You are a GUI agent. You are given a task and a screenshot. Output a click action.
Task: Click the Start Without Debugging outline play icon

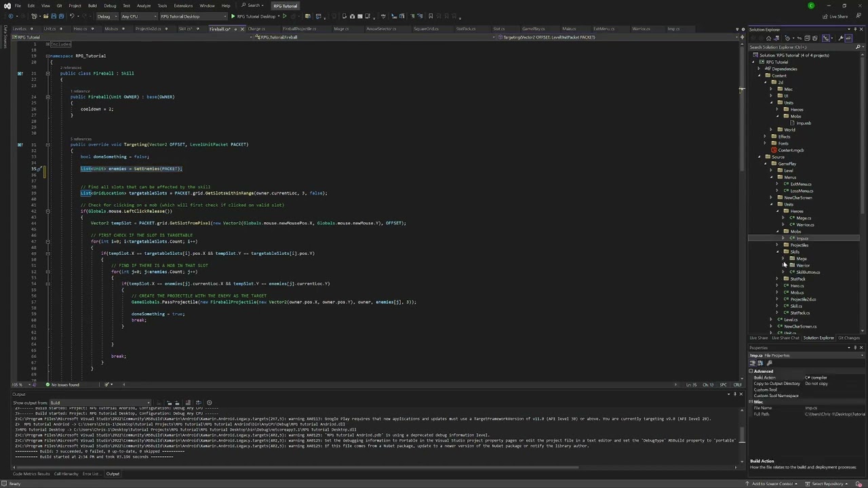(x=284, y=16)
